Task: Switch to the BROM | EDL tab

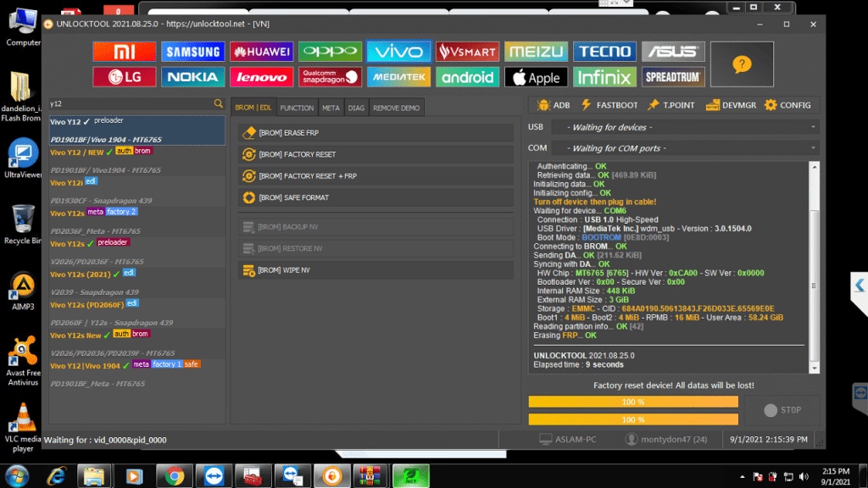Action: coord(253,108)
